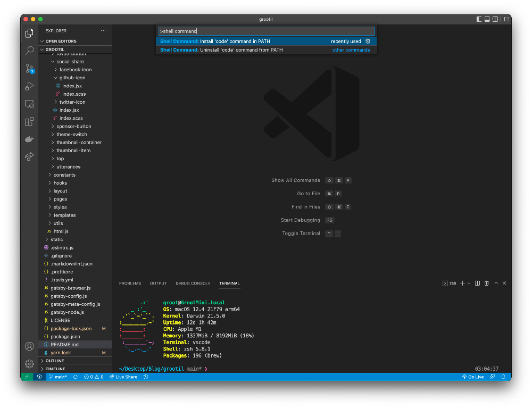Switch to the Problems tab

click(130, 283)
